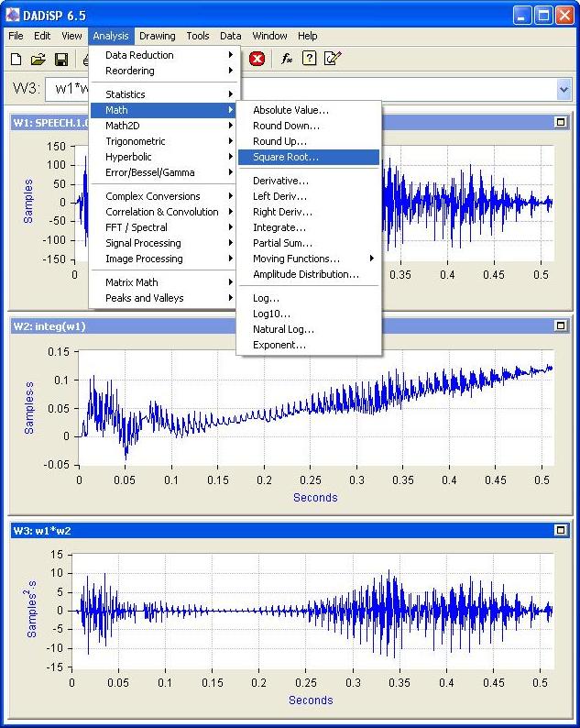Expand the Math2D submenu
The width and height of the screenshot is (580, 728).
coord(165,126)
